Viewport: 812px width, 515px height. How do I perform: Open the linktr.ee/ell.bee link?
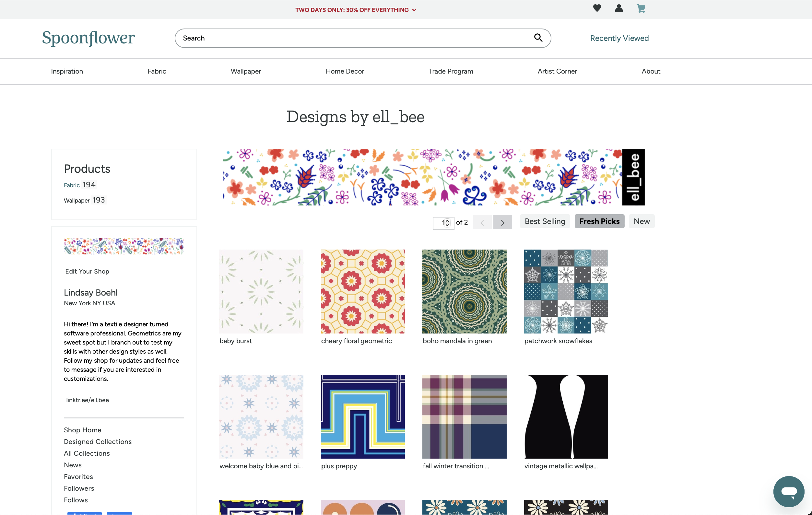tap(87, 400)
